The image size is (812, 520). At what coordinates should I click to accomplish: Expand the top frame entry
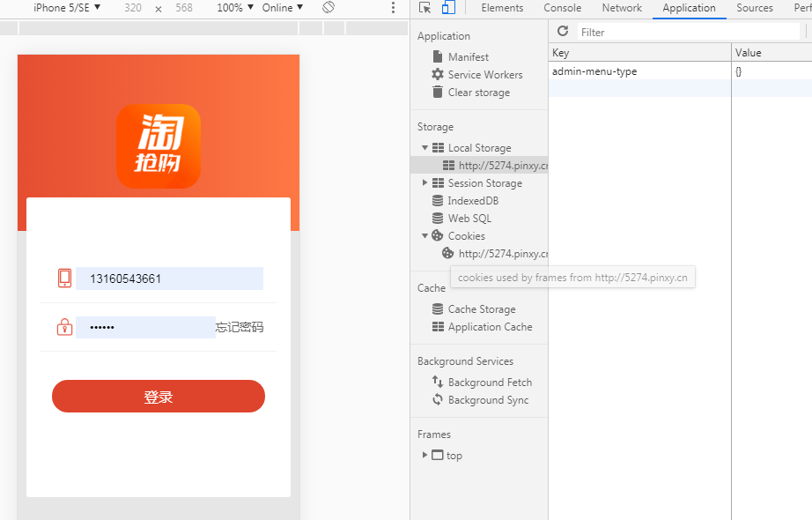pos(424,456)
